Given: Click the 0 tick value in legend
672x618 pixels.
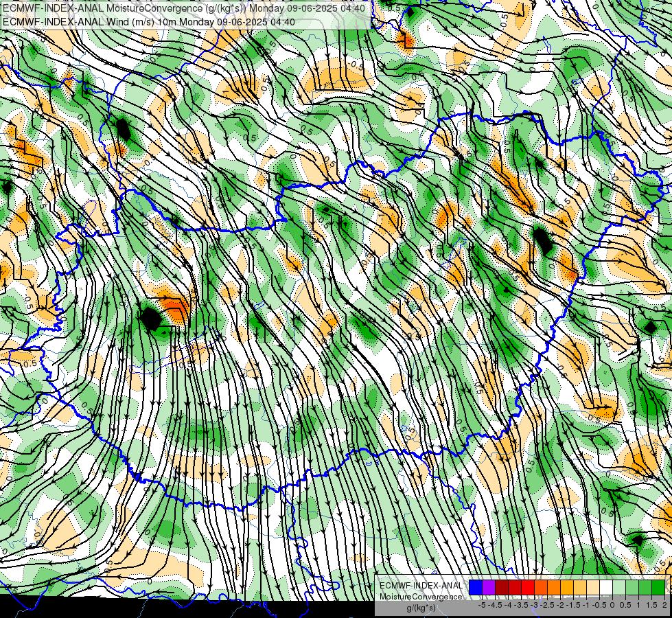Looking at the screenshot, I should pyautogui.click(x=612, y=605).
